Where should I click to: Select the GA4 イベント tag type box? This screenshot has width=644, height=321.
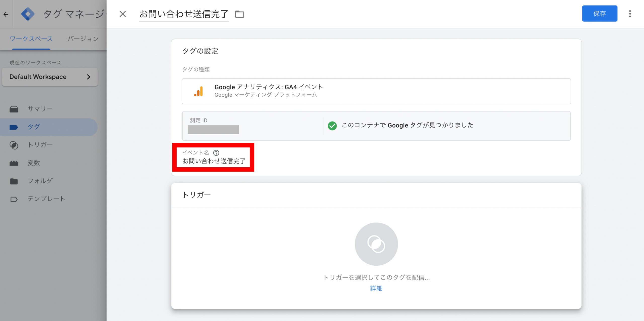point(376,91)
